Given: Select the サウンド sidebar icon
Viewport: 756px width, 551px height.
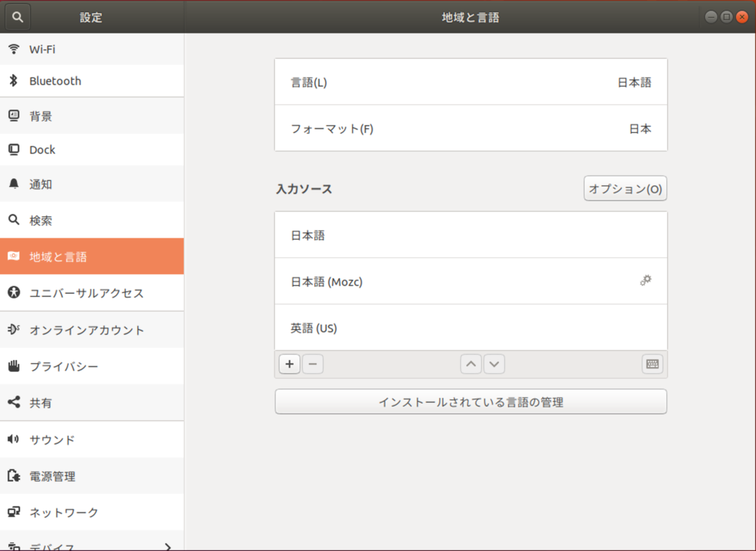Looking at the screenshot, I should pyautogui.click(x=15, y=439).
